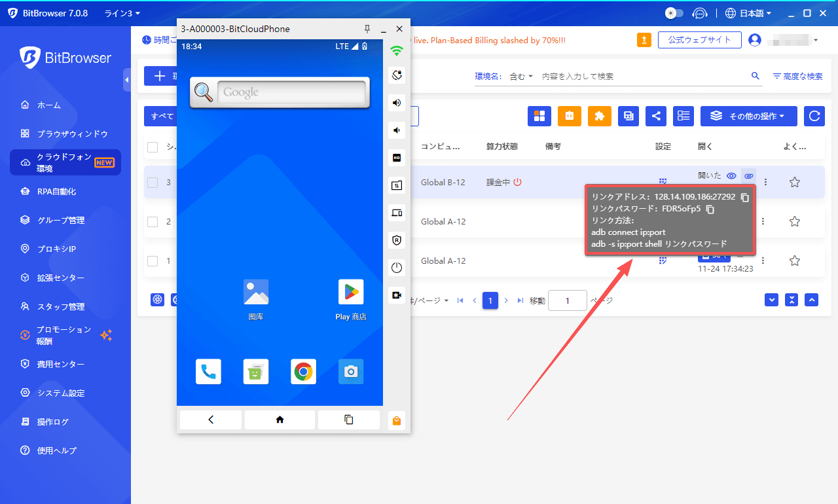This screenshot has width=838, height=504.
Task: Click the red power icon next to 課金中
Action: [x=517, y=182]
